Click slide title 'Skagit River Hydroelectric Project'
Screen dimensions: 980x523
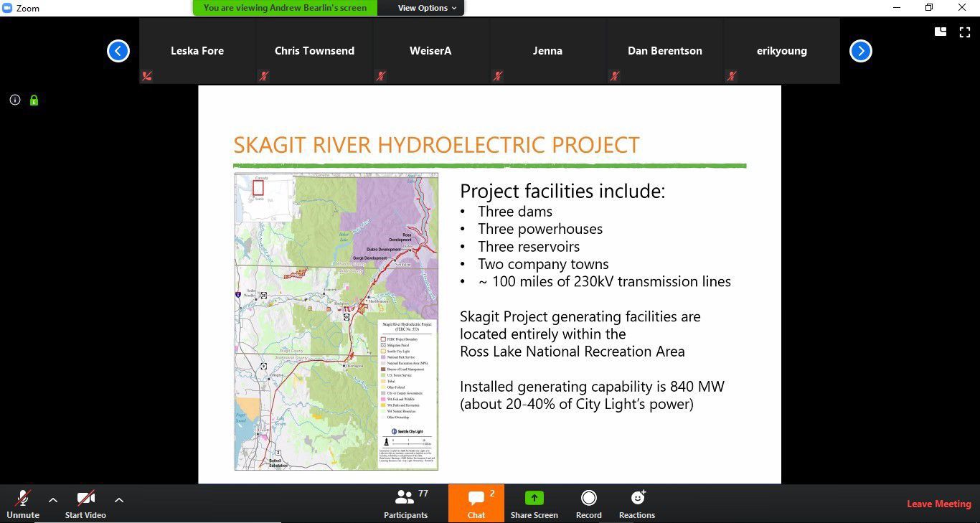tap(436, 145)
